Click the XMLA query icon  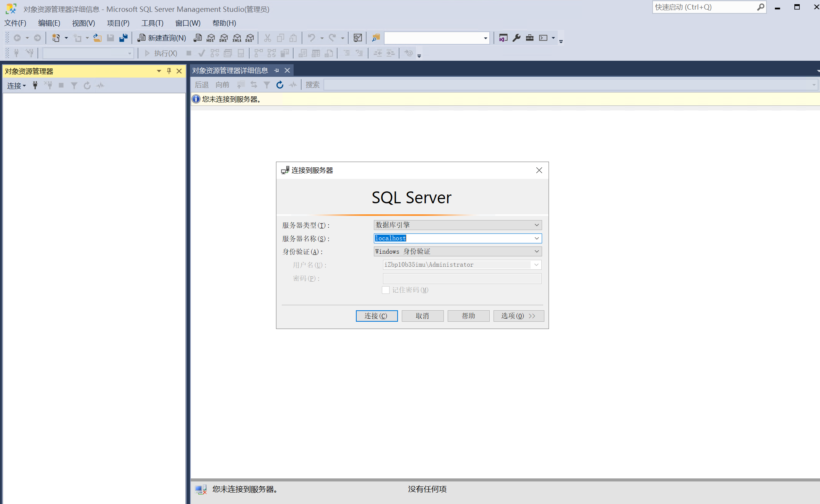pos(237,38)
